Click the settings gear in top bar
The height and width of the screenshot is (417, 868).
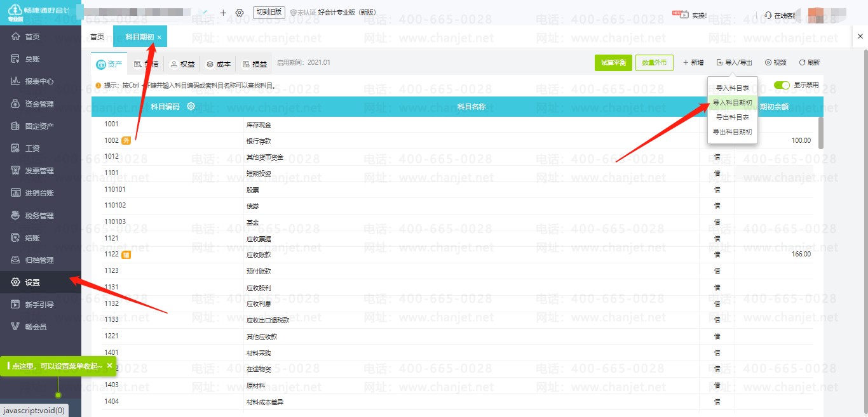(240, 13)
